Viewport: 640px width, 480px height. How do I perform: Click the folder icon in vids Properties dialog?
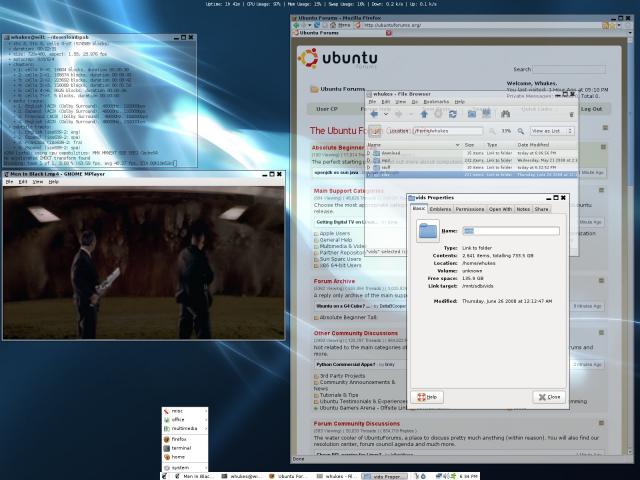coord(427,231)
